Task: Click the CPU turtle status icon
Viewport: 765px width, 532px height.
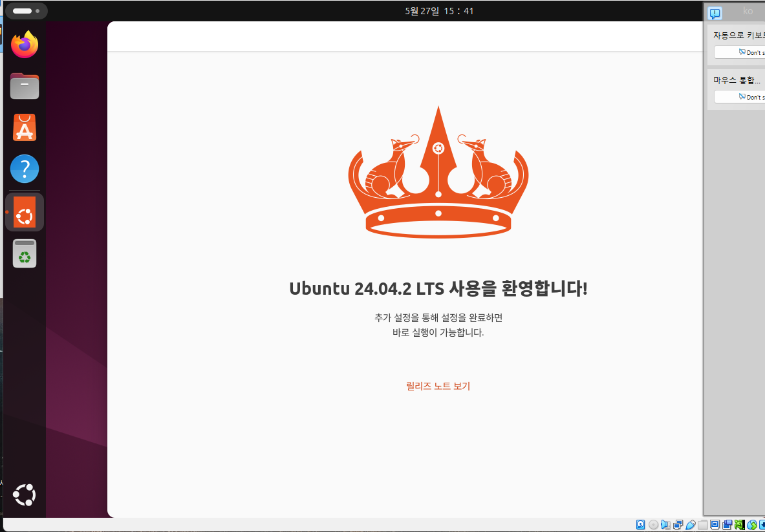Action: click(x=740, y=525)
